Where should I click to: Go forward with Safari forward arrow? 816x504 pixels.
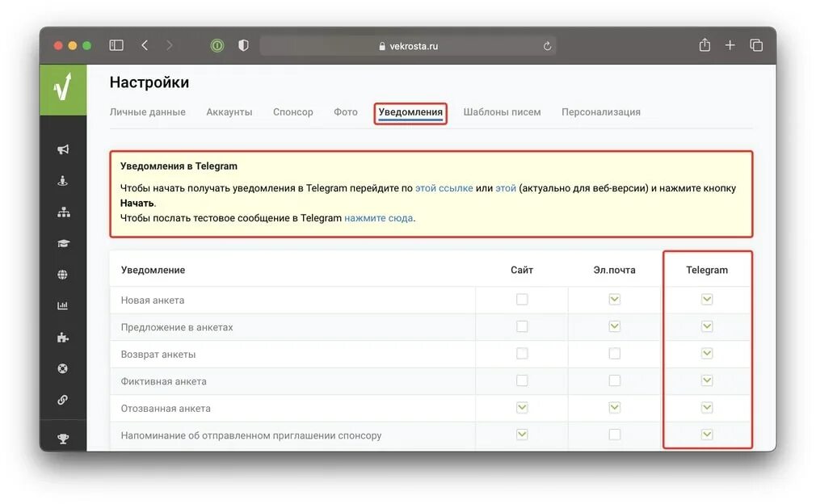(169, 45)
